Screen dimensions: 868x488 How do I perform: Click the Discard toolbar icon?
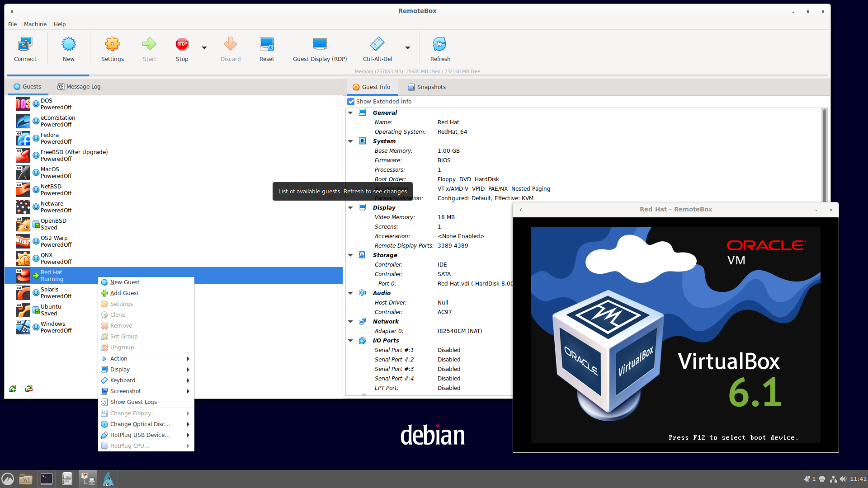[230, 47]
